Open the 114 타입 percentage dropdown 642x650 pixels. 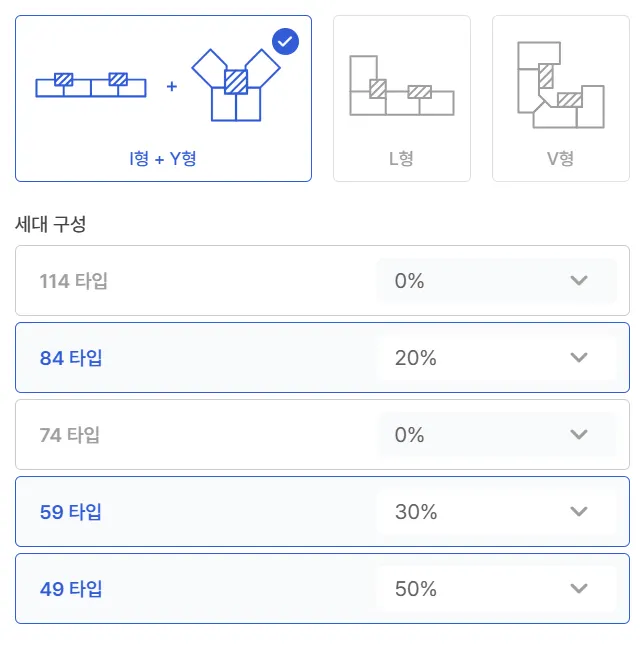point(496,281)
